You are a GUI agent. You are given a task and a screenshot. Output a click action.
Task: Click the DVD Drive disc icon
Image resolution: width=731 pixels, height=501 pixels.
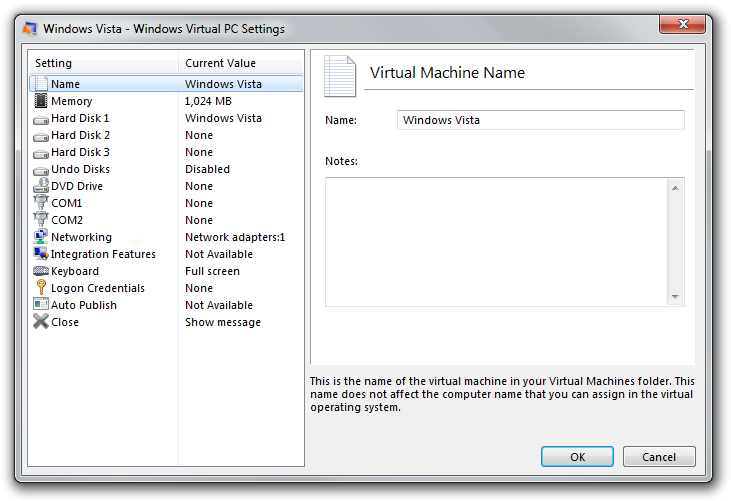tap(41, 185)
